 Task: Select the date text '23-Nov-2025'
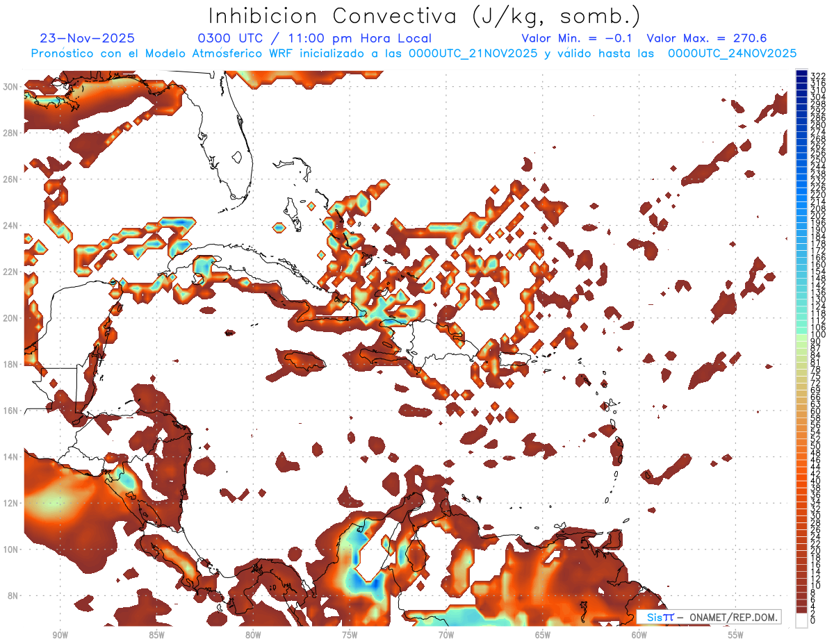click(88, 38)
